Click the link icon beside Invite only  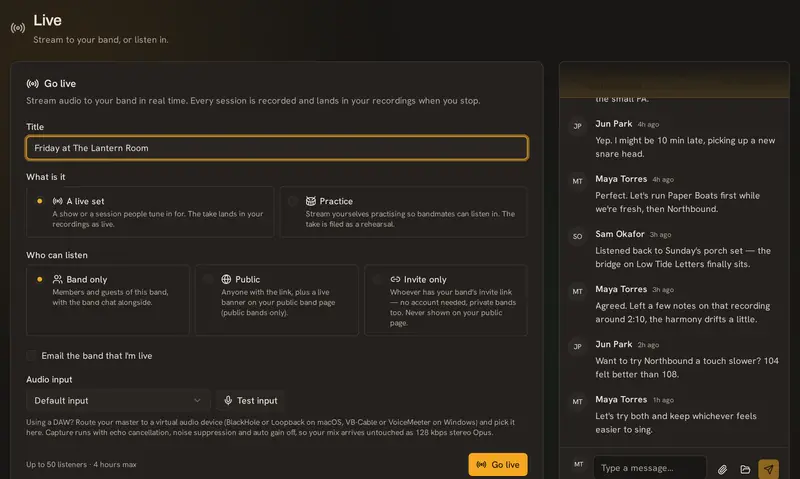(x=395, y=279)
